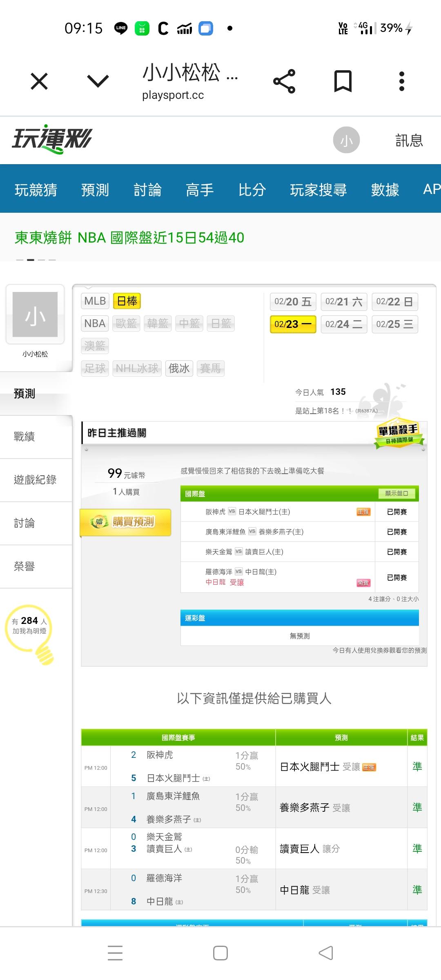441x980 pixels.
Task: Choose date 02/22 日
Action: point(395,302)
